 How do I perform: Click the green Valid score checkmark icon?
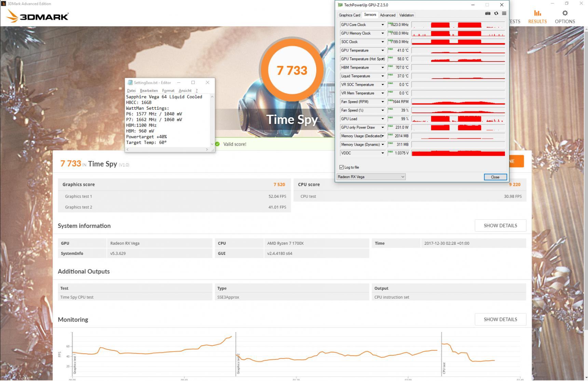click(x=217, y=144)
